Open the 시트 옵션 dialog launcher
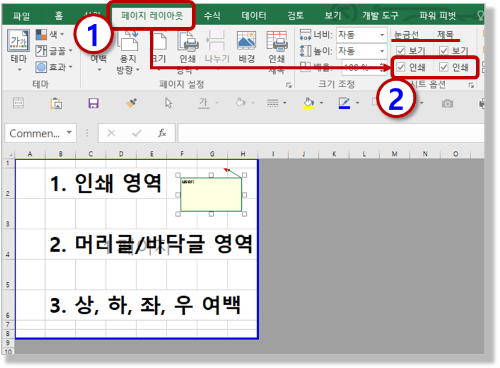 pyautogui.click(x=471, y=85)
